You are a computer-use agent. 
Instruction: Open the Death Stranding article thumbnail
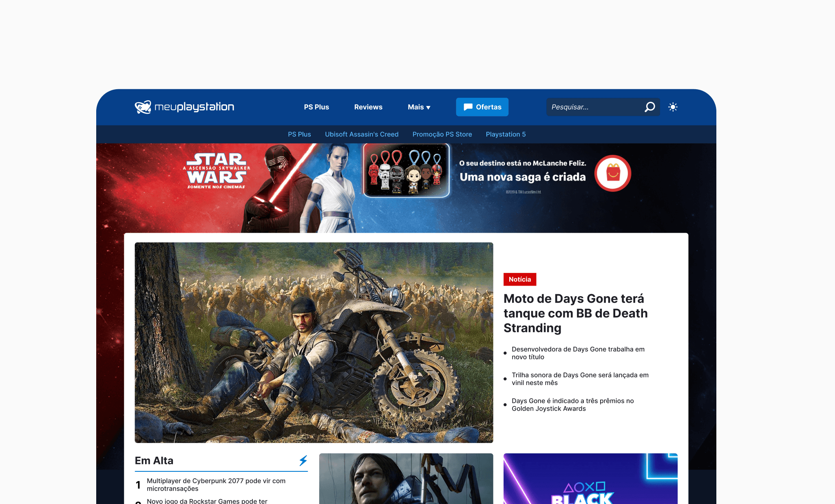pos(406,479)
